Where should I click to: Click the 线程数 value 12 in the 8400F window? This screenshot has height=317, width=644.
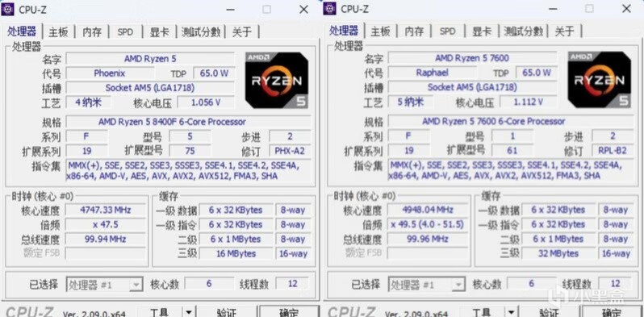pos(293,284)
